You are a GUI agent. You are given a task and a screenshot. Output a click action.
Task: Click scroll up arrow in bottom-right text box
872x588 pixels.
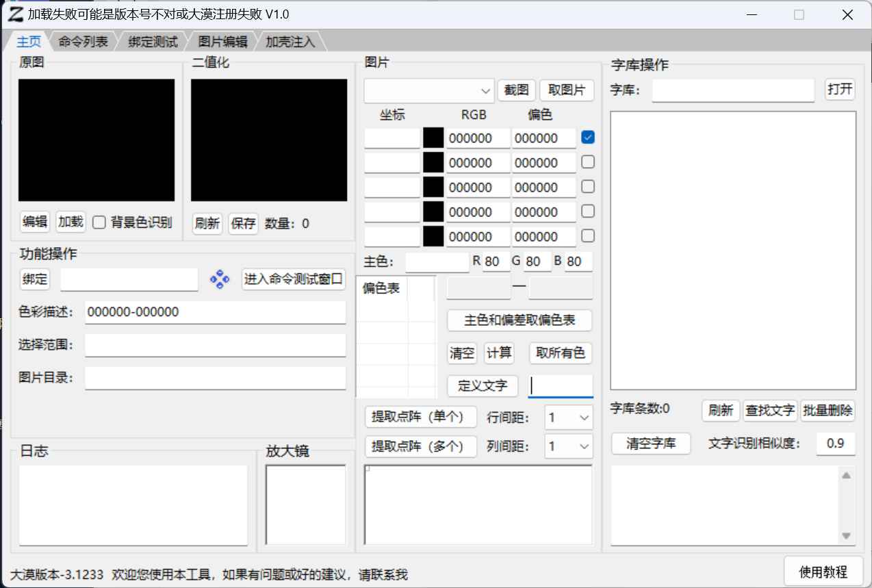[846, 475]
